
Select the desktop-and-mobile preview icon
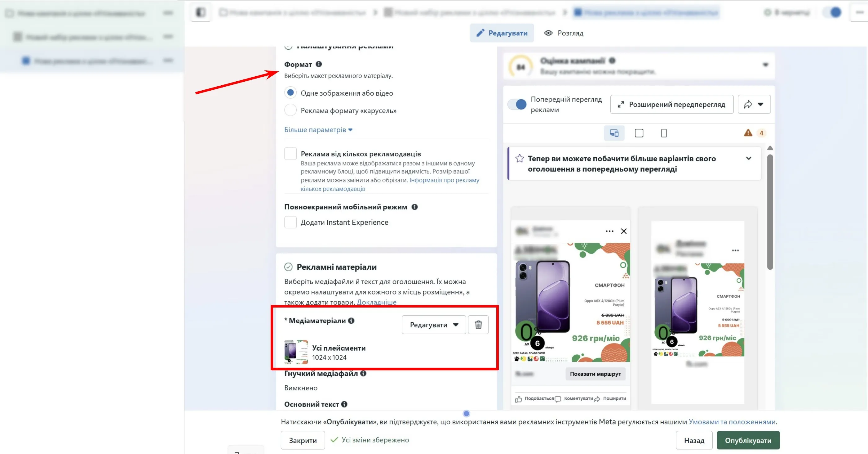coord(614,133)
